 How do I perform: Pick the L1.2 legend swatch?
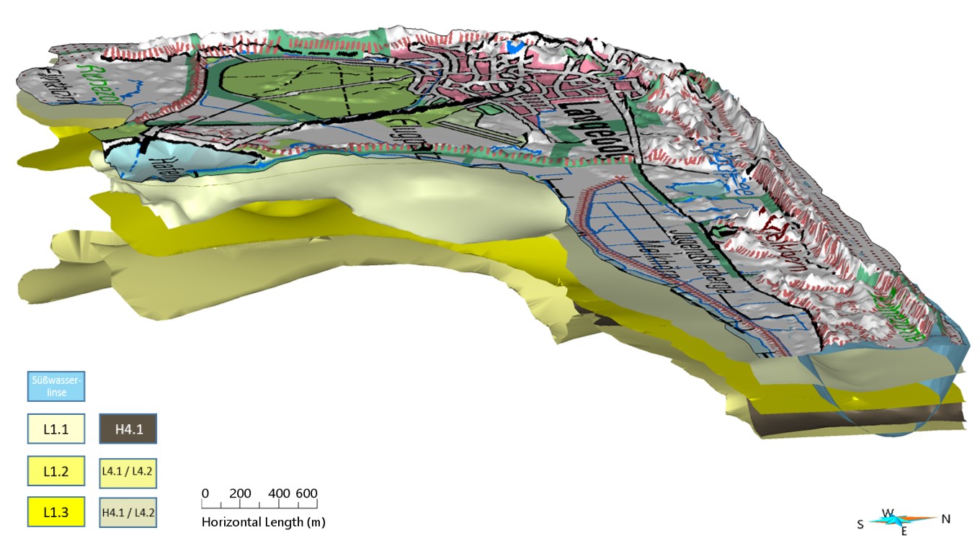coord(57,472)
